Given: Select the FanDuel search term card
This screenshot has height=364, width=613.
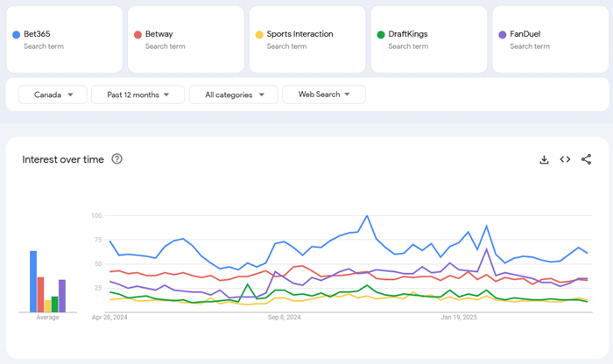Looking at the screenshot, I should [551, 39].
